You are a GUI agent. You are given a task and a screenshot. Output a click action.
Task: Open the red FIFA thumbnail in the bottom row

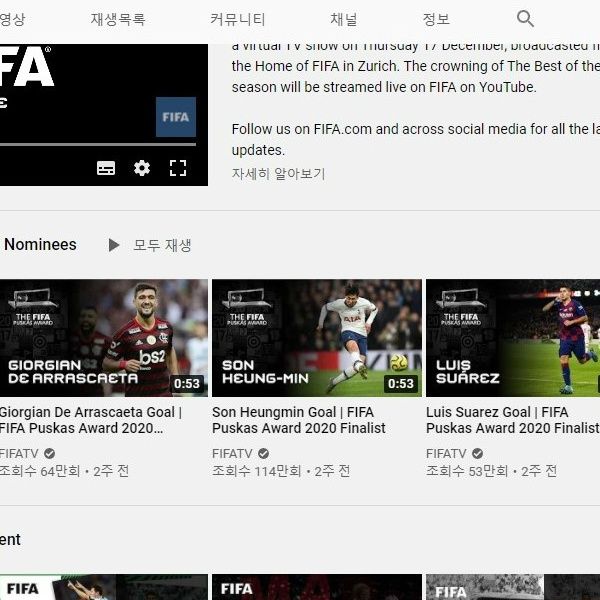click(x=317, y=587)
